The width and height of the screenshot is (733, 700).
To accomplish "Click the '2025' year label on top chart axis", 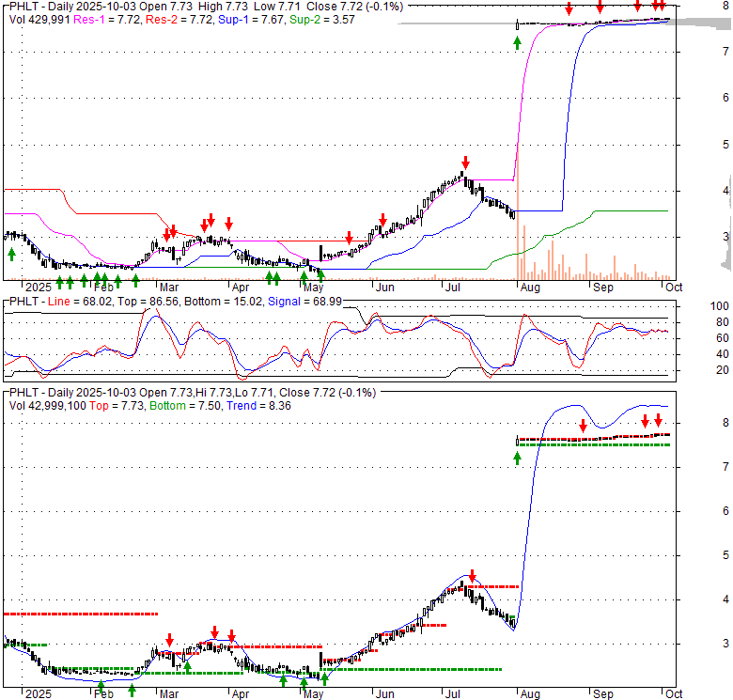I will click(39, 288).
